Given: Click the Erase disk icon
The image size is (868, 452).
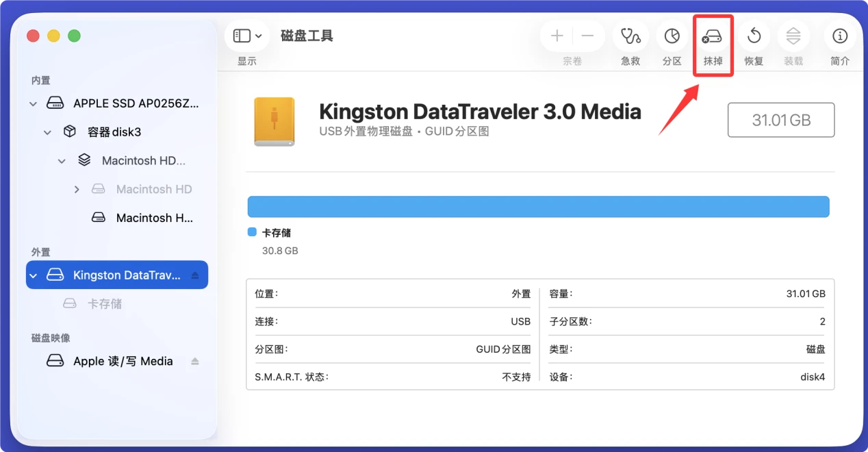Looking at the screenshot, I should coord(713,36).
